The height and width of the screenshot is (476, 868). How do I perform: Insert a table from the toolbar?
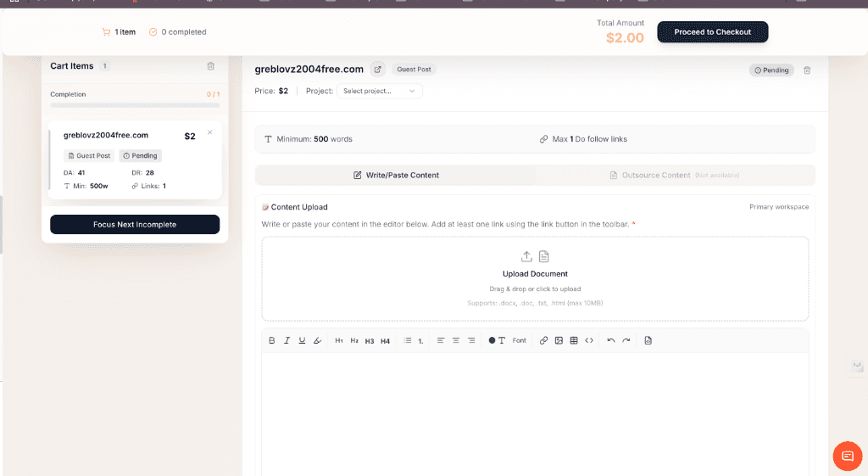click(574, 340)
